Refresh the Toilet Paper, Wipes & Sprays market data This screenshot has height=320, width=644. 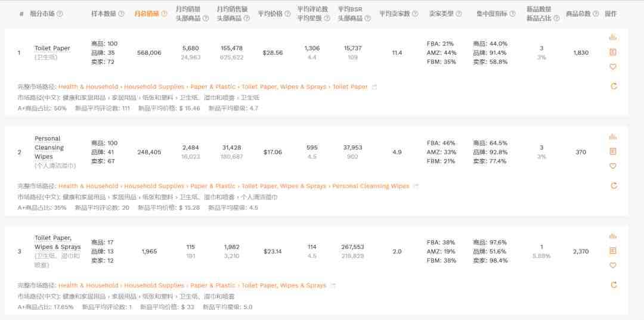(614, 285)
